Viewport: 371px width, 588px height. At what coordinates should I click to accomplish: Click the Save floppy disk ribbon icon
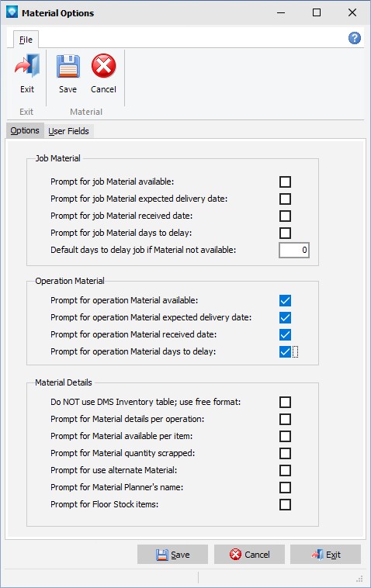point(68,66)
